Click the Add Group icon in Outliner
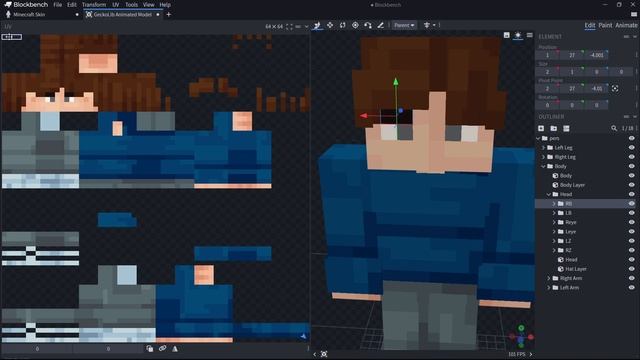 pos(553,128)
